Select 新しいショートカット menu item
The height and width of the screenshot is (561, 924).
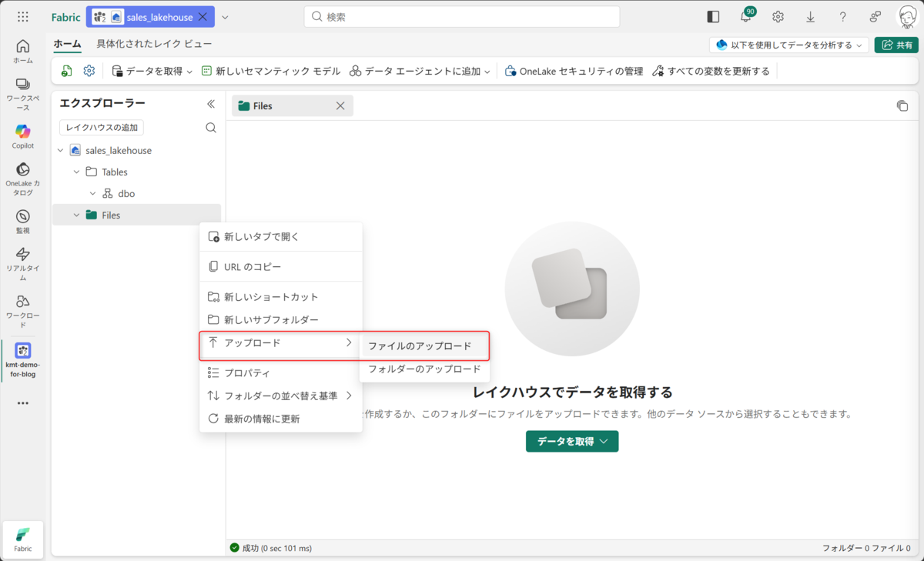[281, 297]
